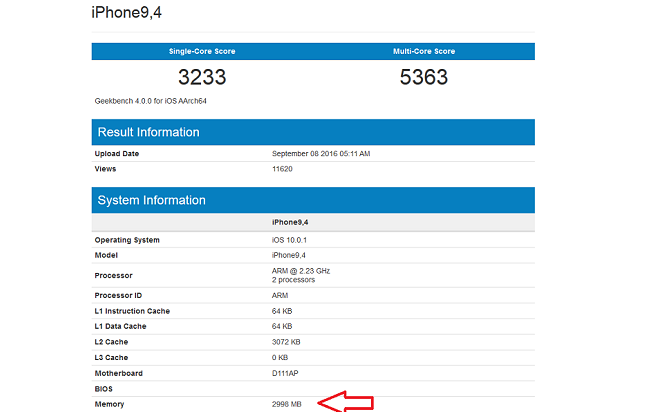Select the September 08 2016 05:11 AM value

click(x=321, y=154)
